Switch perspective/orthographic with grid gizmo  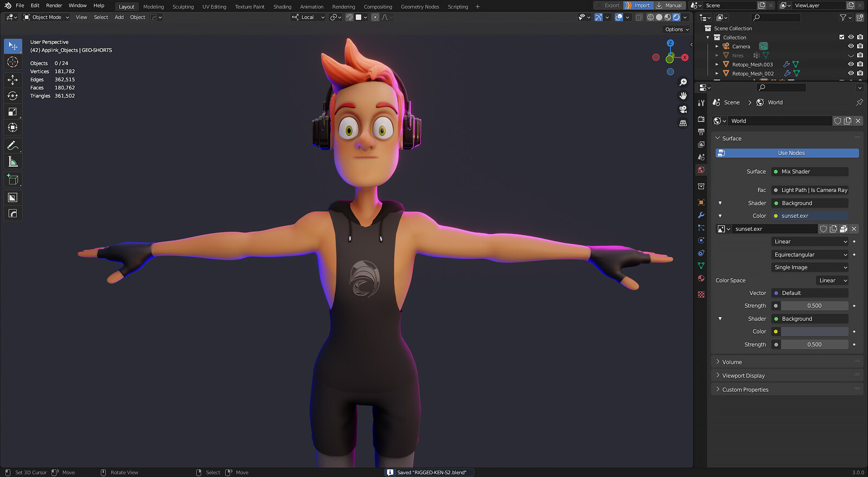click(x=683, y=123)
